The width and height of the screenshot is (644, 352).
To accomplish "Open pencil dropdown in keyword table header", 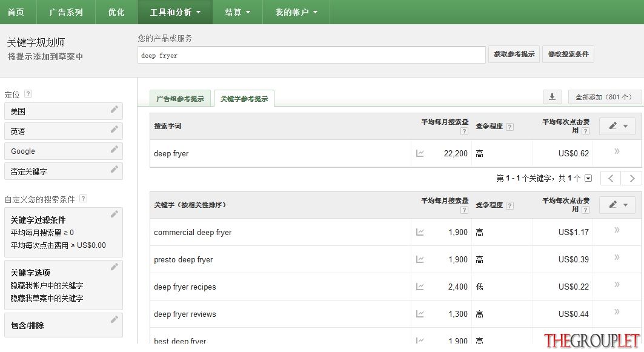I will coord(617,205).
